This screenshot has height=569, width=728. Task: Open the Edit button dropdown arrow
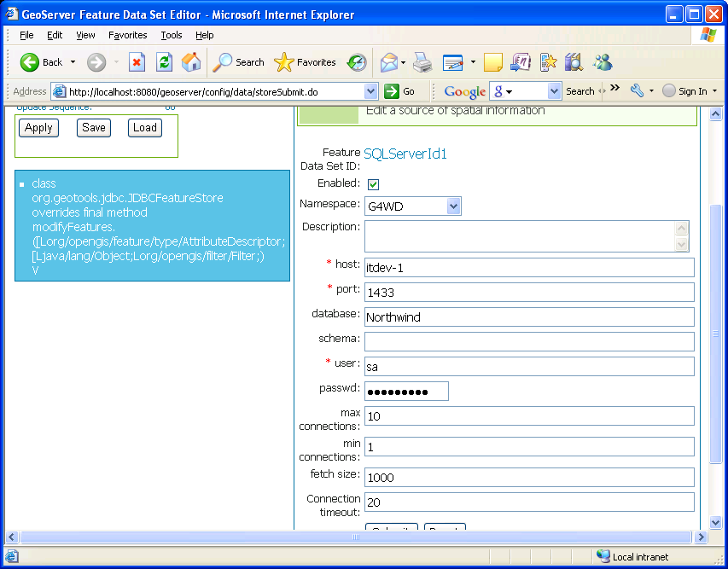[x=473, y=62]
